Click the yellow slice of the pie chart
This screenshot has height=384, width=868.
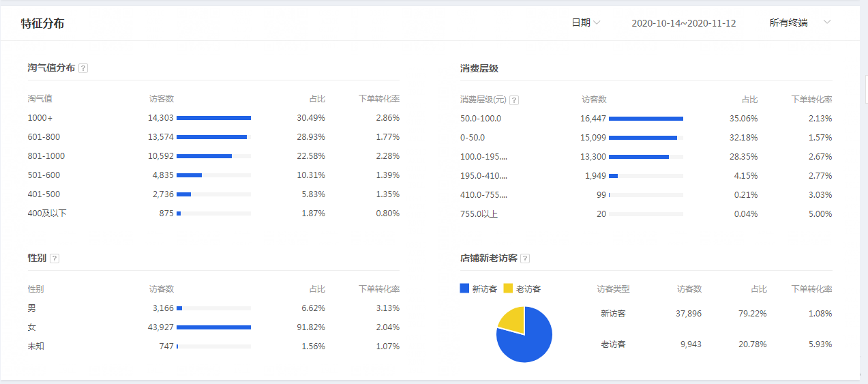click(513, 320)
